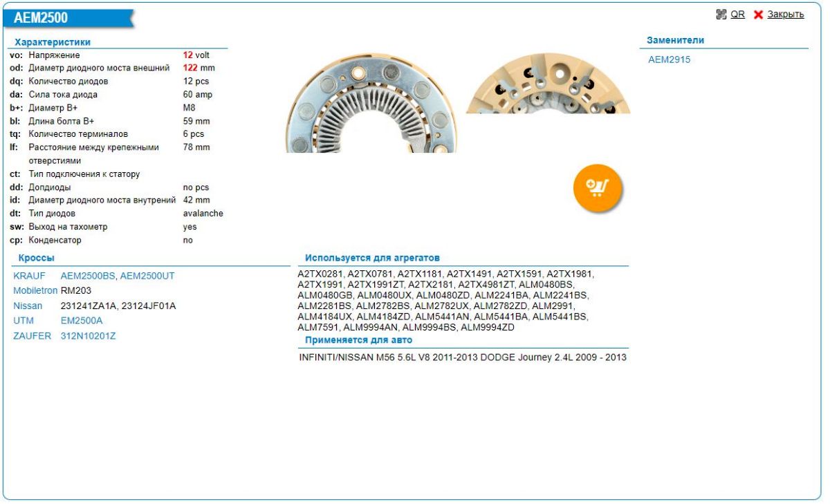
Task: Select the M8 diameter value
Action: click(x=190, y=108)
